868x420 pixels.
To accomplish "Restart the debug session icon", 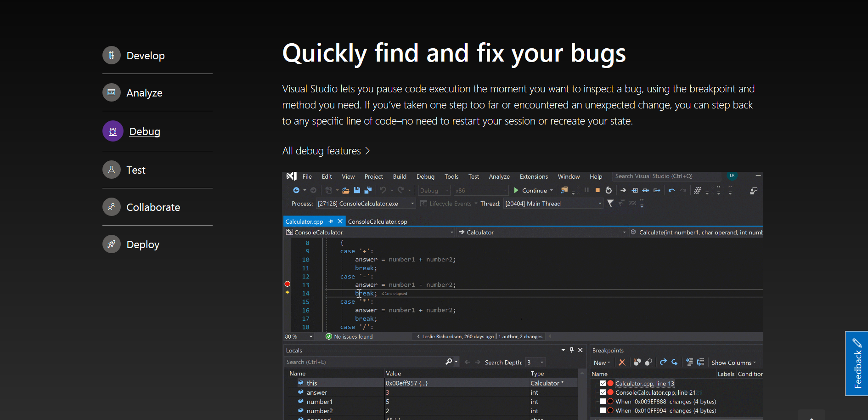I will point(609,190).
